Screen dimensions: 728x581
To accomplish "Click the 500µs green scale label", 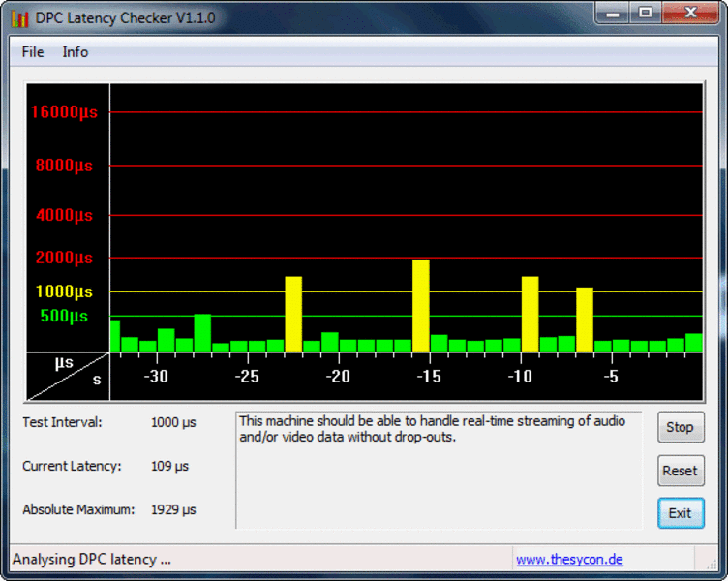I will (x=64, y=316).
